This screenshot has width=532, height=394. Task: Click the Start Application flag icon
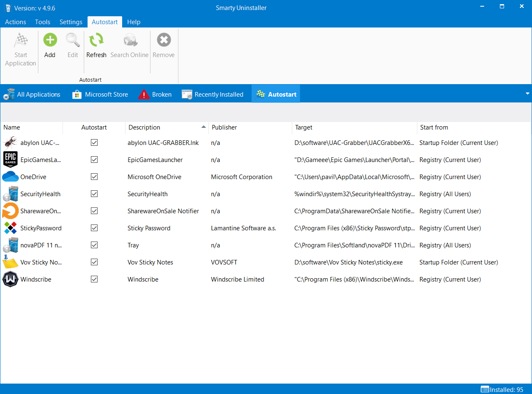click(21, 40)
